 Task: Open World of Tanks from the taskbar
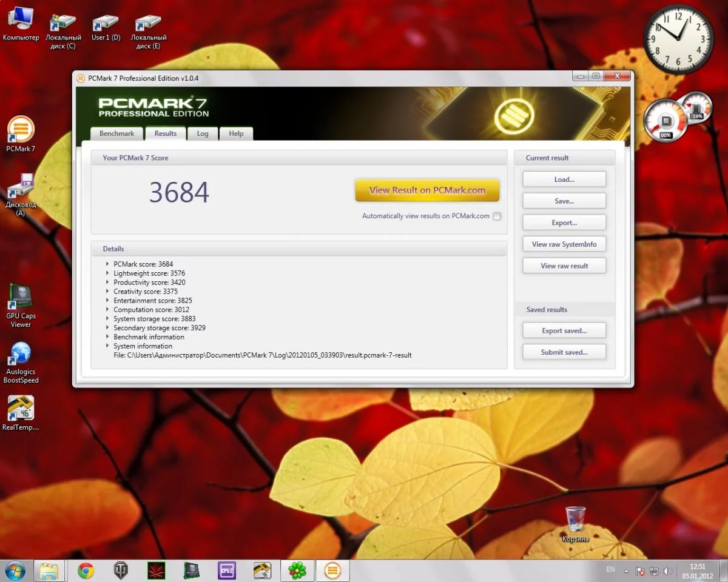coord(121,570)
